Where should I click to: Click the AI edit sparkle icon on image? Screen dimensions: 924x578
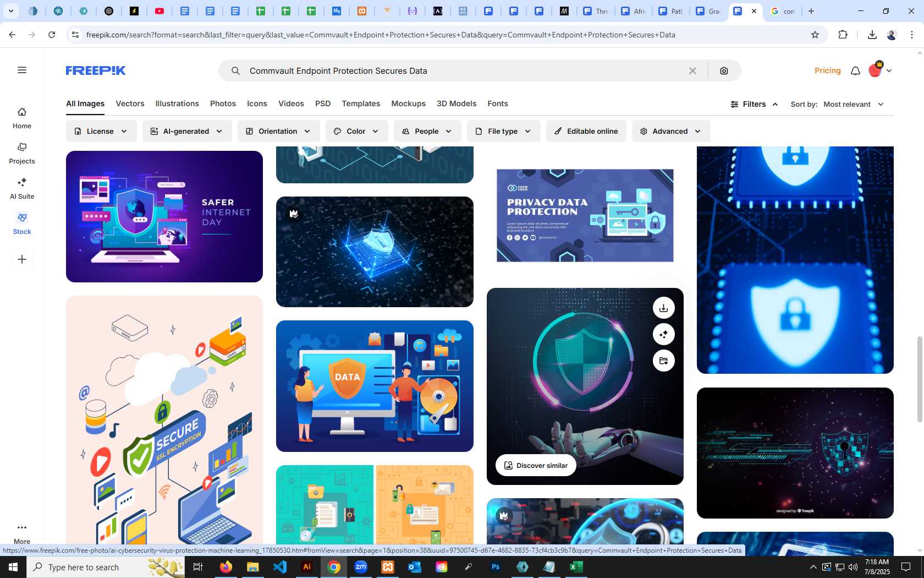click(x=664, y=334)
